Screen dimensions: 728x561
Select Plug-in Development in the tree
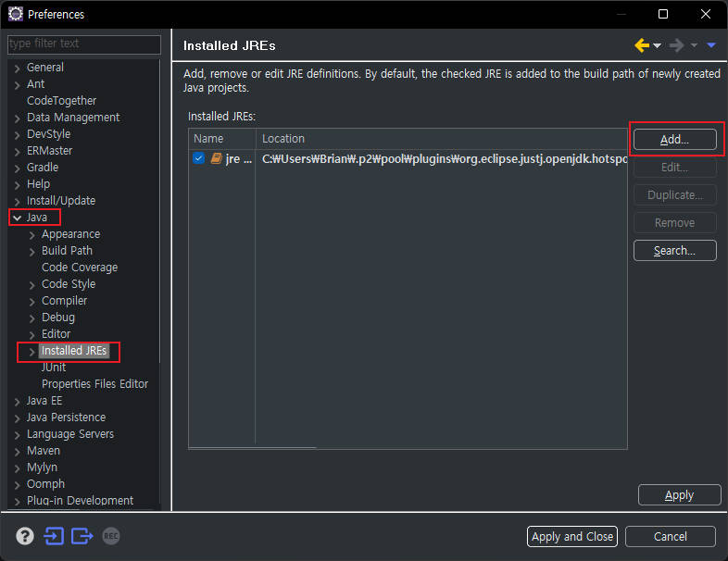point(80,501)
